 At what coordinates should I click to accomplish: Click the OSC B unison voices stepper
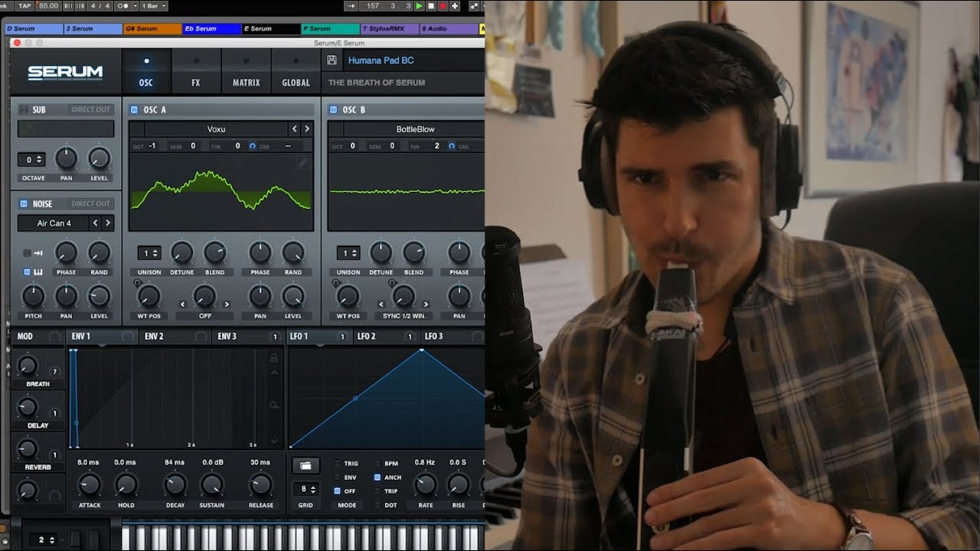tap(348, 253)
